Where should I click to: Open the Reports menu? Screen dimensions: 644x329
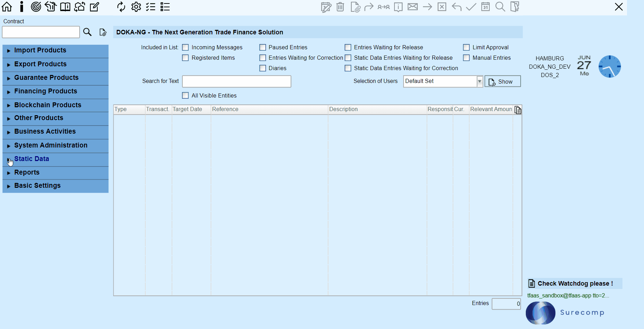click(56, 172)
